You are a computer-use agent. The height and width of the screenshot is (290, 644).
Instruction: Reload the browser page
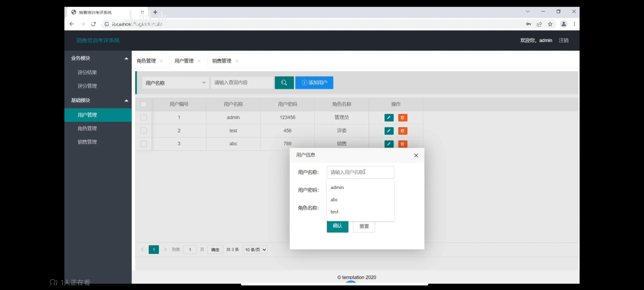[93, 24]
